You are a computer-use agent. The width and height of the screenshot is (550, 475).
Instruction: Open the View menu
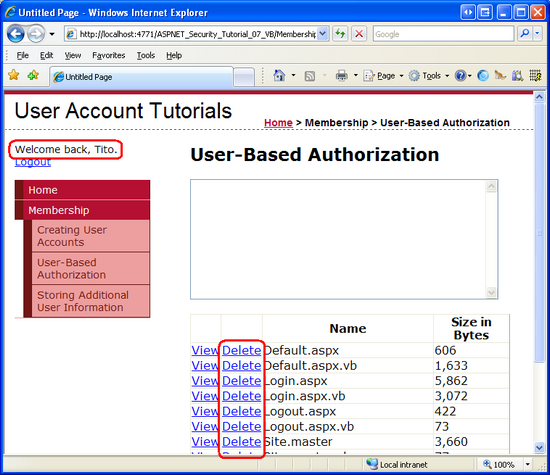coord(73,55)
